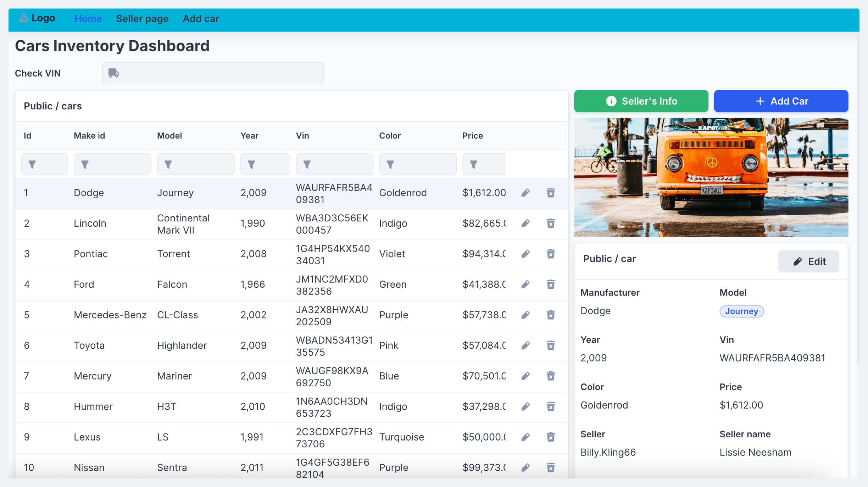Open the Make id column filter

[112, 164]
